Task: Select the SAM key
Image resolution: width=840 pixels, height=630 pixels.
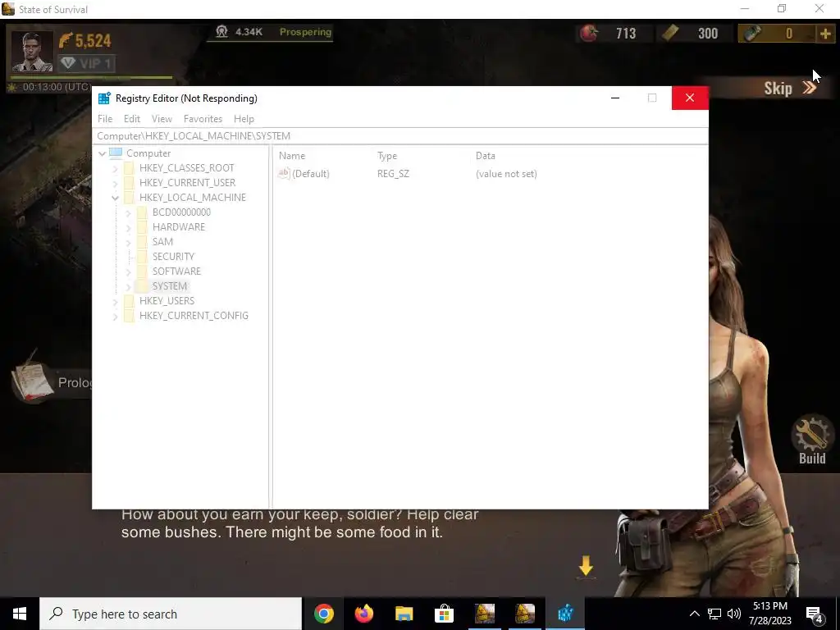Action: pyautogui.click(x=162, y=242)
